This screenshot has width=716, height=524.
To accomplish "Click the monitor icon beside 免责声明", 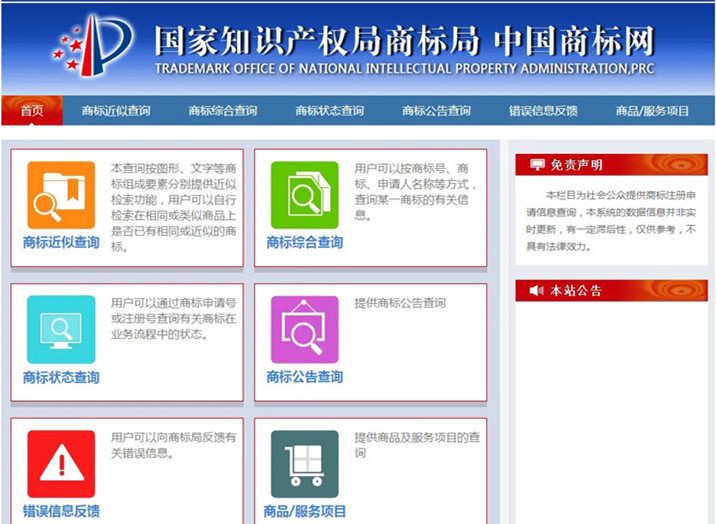I will coord(538,165).
